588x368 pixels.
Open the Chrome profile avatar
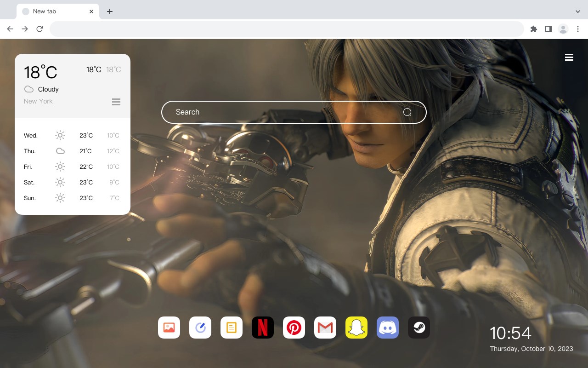[563, 29]
